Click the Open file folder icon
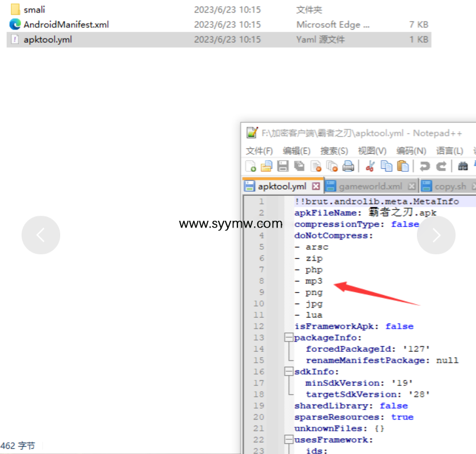Screen dimensions: 476x454 [266, 166]
